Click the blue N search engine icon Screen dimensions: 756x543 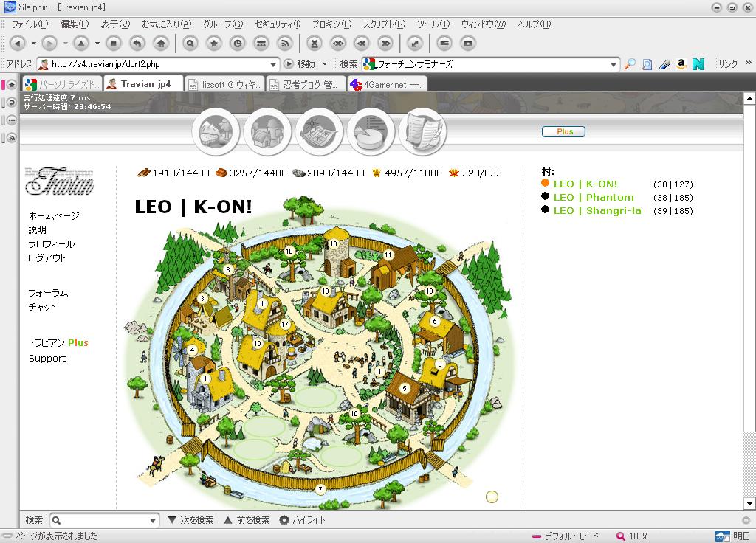tap(698, 63)
